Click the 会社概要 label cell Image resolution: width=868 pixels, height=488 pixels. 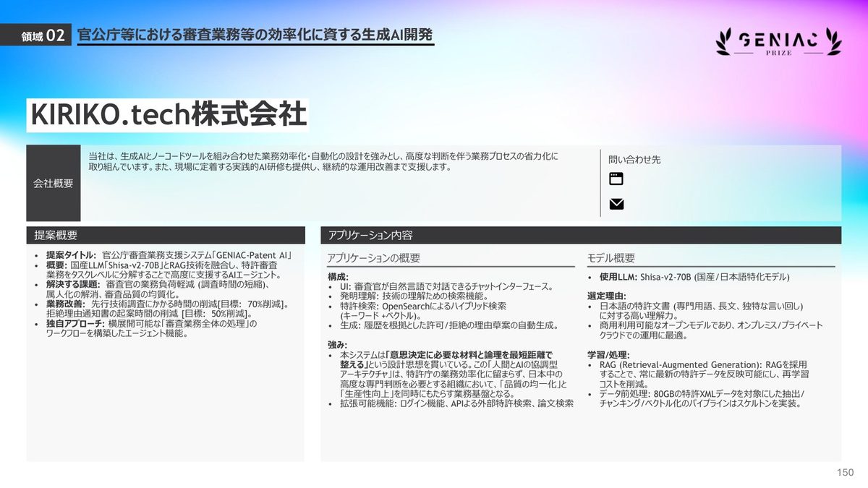[54, 183]
